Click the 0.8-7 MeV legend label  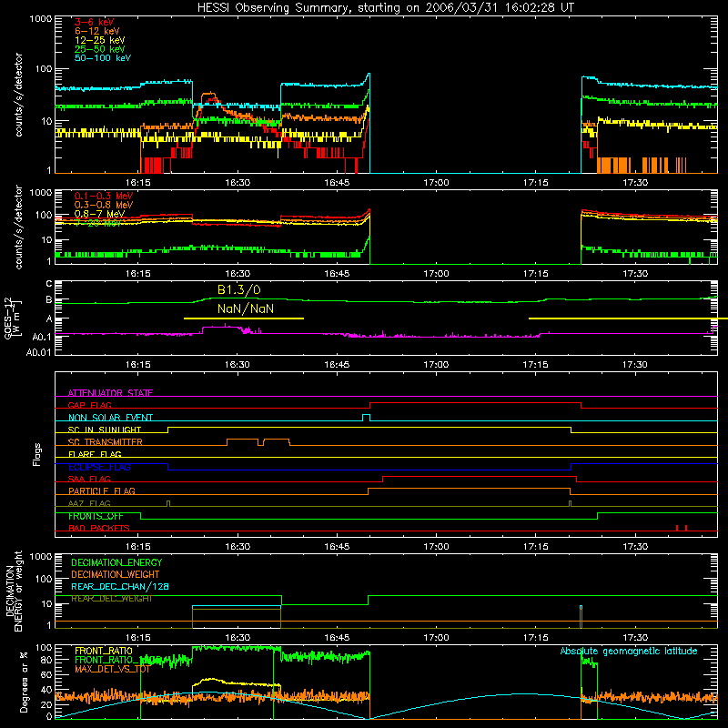99,214
